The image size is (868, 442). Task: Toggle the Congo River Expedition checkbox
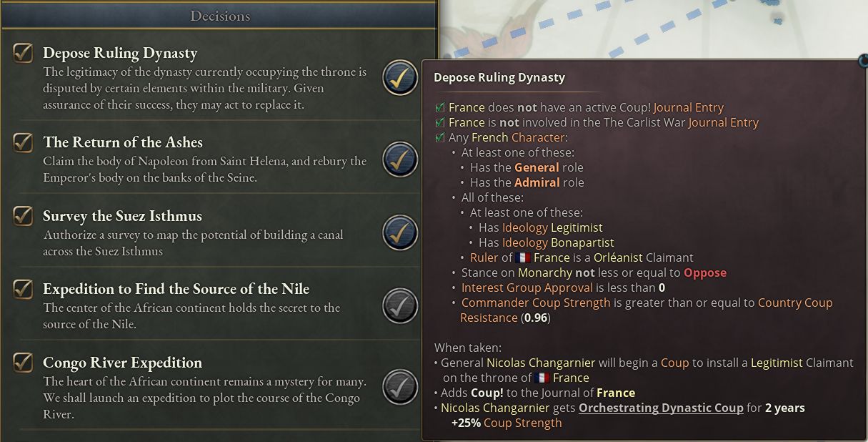[23, 362]
